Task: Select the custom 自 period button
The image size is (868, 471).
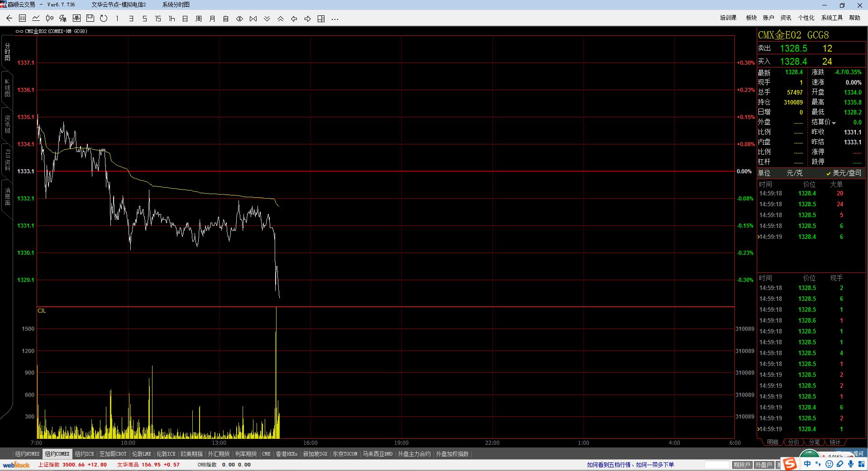Action: pyautogui.click(x=226, y=19)
